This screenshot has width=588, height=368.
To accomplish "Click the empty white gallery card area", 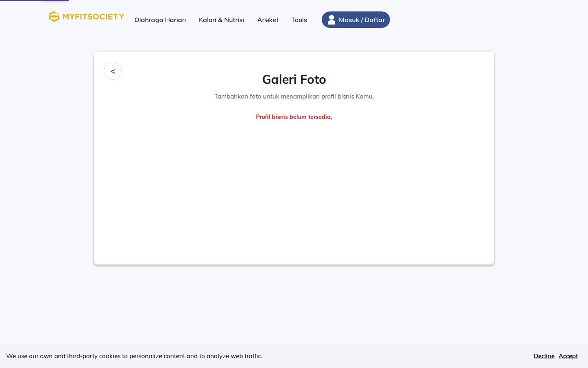I will click(294, 192).
